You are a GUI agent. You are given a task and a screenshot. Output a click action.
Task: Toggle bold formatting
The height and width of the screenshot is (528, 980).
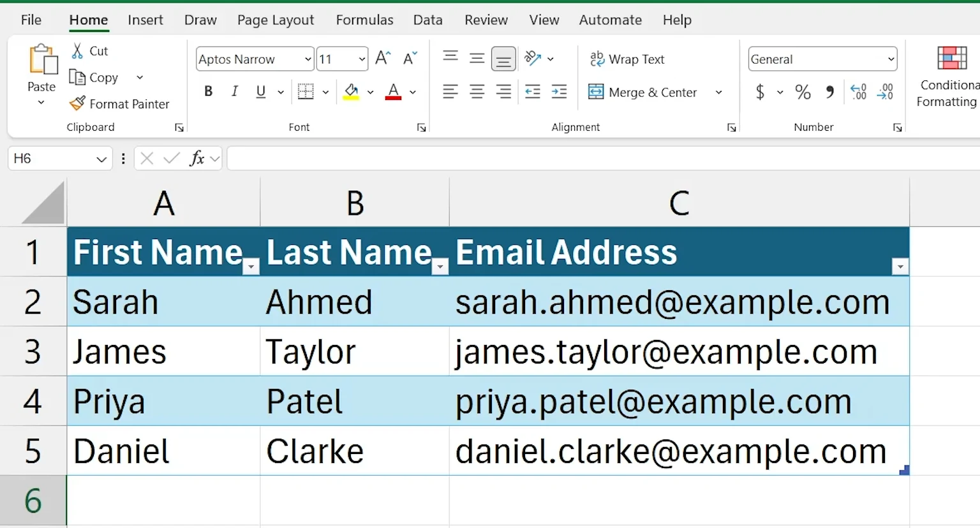pyautogui.click(x=208, y=92)
